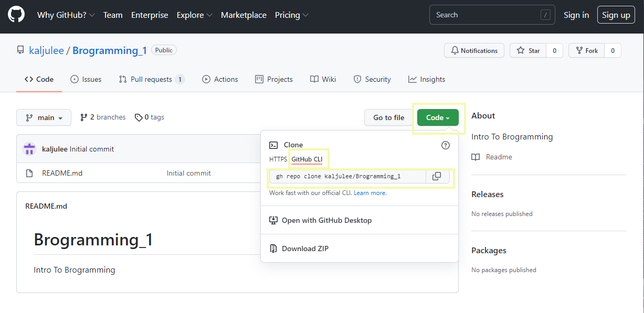The image size is (644, 313).
Task: Collapse the green Code dropdown
Action: (437, 117)
